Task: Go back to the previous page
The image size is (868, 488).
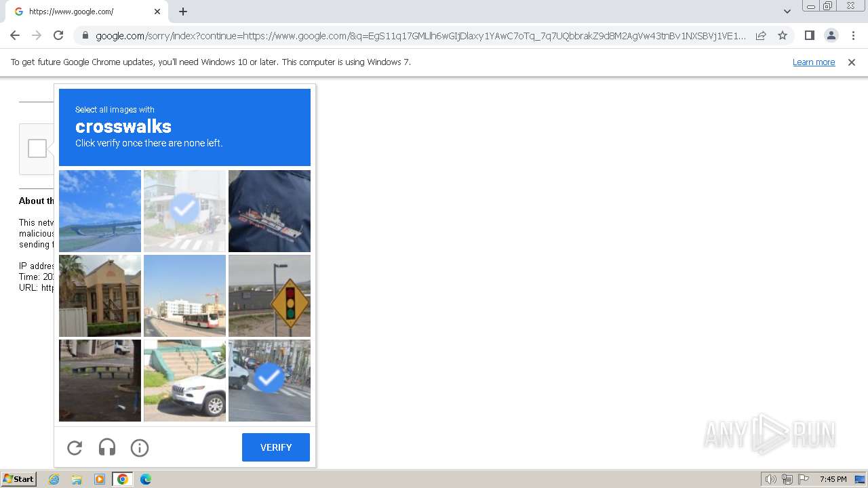Action: [15, 35]
